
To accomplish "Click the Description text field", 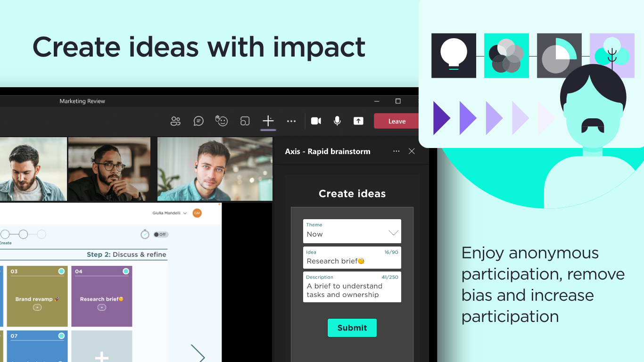I will [x=352, y=287].
